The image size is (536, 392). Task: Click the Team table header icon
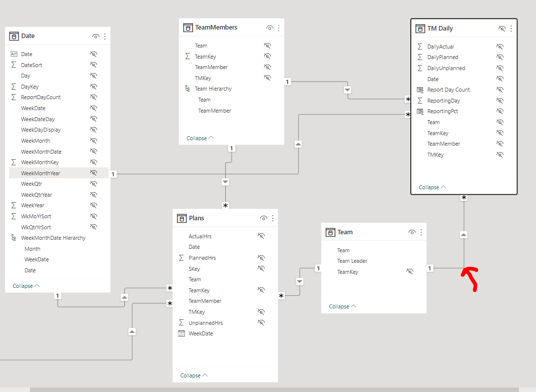point(330,233)
